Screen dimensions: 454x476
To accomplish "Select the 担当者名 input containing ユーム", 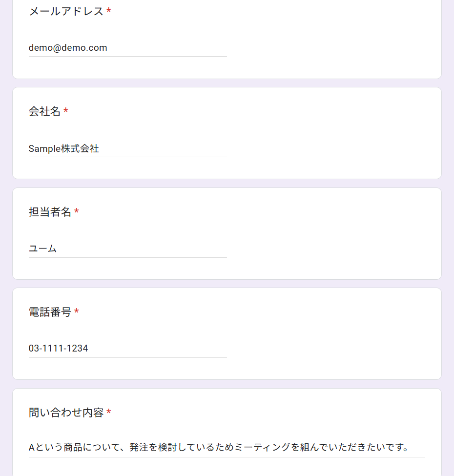I will [127, 248].
